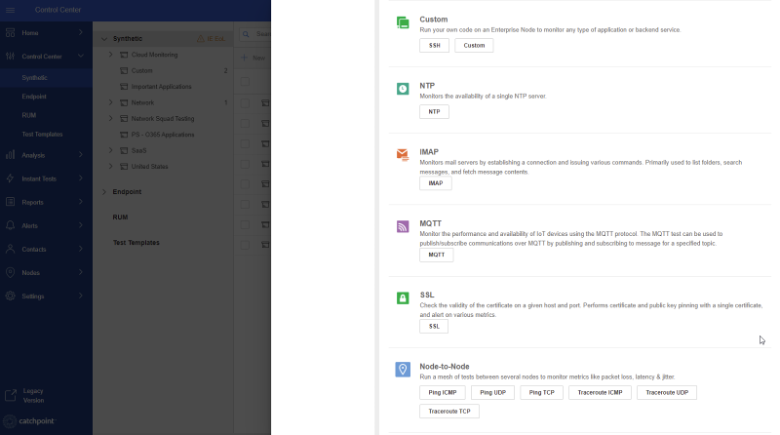Open Legacy Version link

tap(33, 396)
